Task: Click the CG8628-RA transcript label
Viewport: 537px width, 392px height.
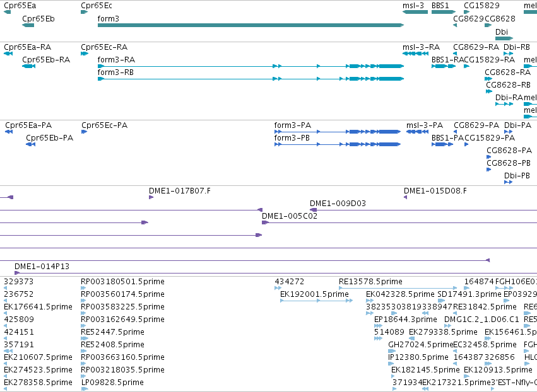Action: [507, 72]
